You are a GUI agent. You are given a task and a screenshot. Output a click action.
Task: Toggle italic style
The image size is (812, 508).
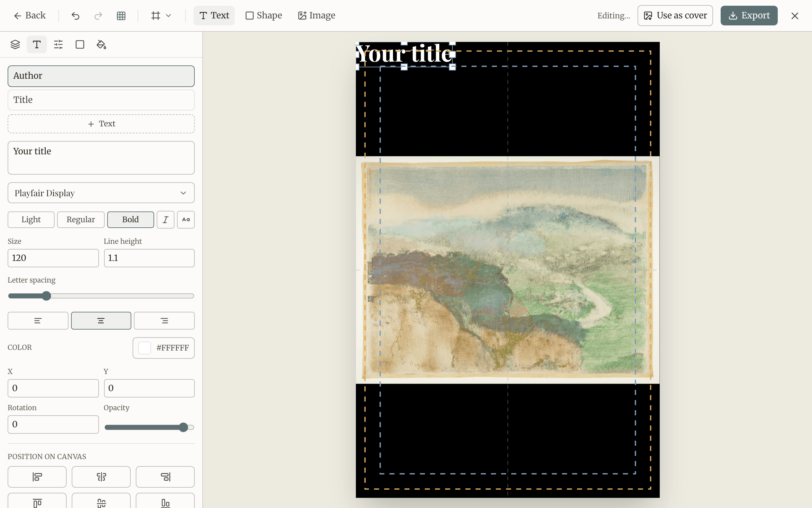pyautogui.click(x=166, y=220)
